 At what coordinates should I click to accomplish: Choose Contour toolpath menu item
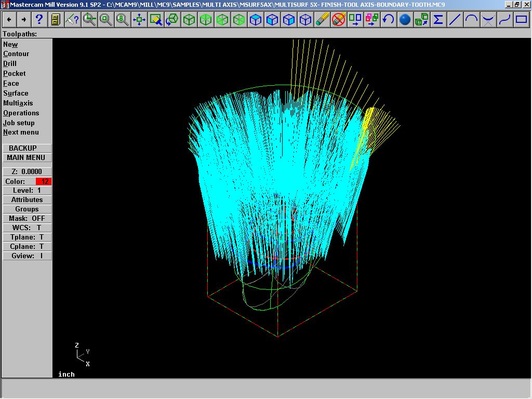click(16, 54)
